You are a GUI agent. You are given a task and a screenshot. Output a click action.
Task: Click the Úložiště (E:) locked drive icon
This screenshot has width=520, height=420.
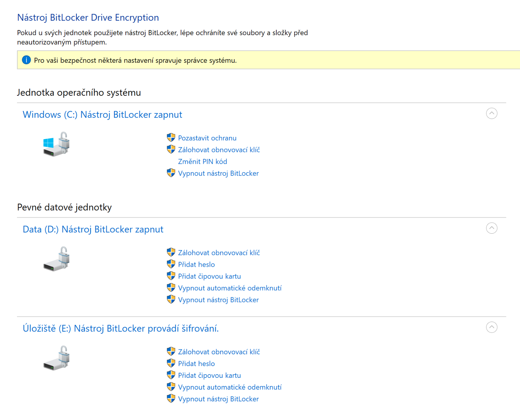56,358
